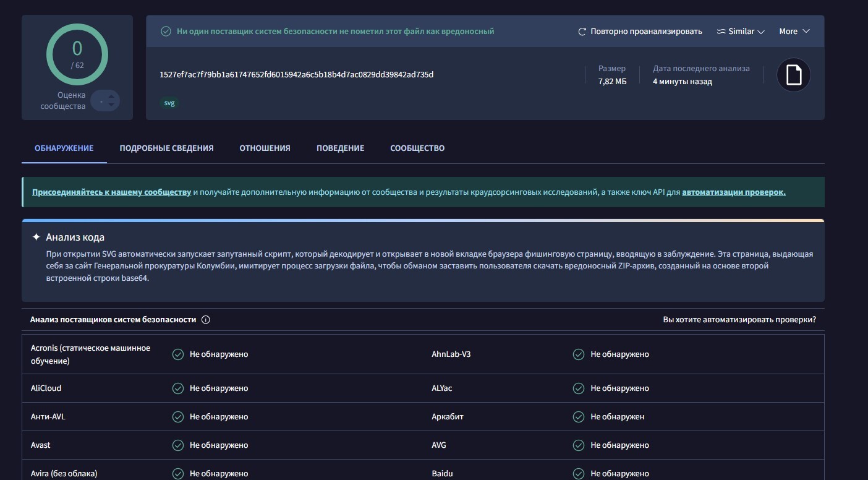868x480 pixels.
Task: Click the 0/62 detection score circle
Action: tap(77, 55)
